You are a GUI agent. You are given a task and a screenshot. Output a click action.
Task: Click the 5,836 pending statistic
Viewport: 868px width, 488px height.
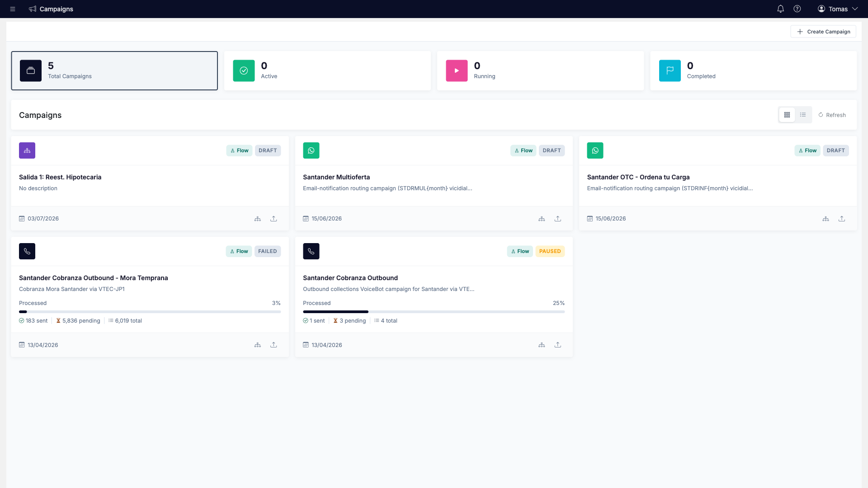[78, 321]
